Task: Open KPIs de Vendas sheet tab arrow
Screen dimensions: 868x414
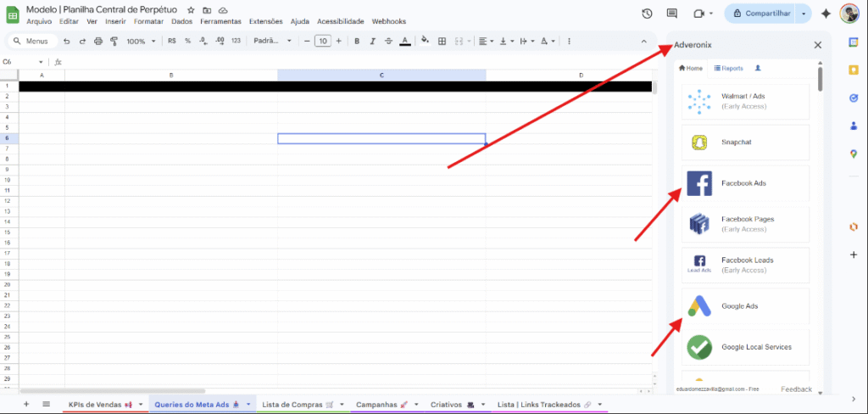Action: click(141, 405)
